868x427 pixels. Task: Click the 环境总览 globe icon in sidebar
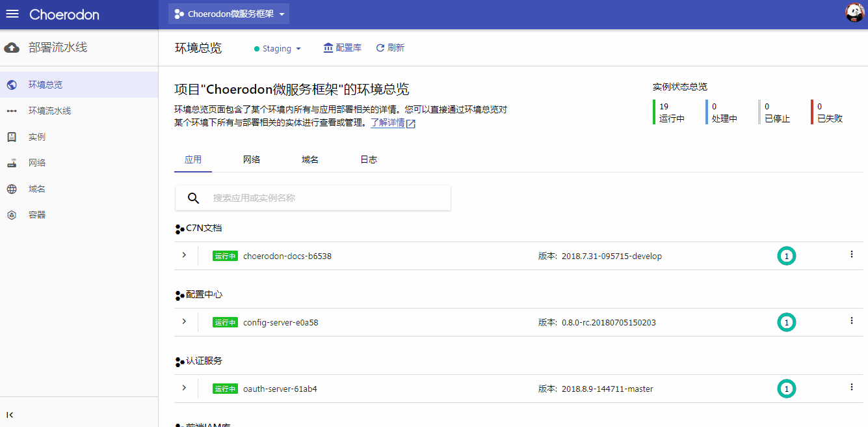[x=12, y=85]
